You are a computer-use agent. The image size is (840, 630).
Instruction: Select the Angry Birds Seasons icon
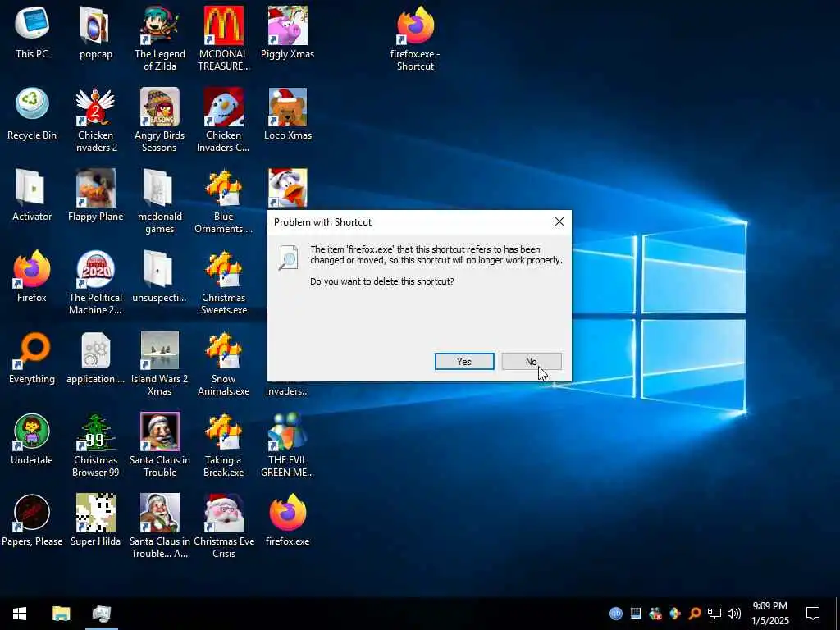coord(160,120)
